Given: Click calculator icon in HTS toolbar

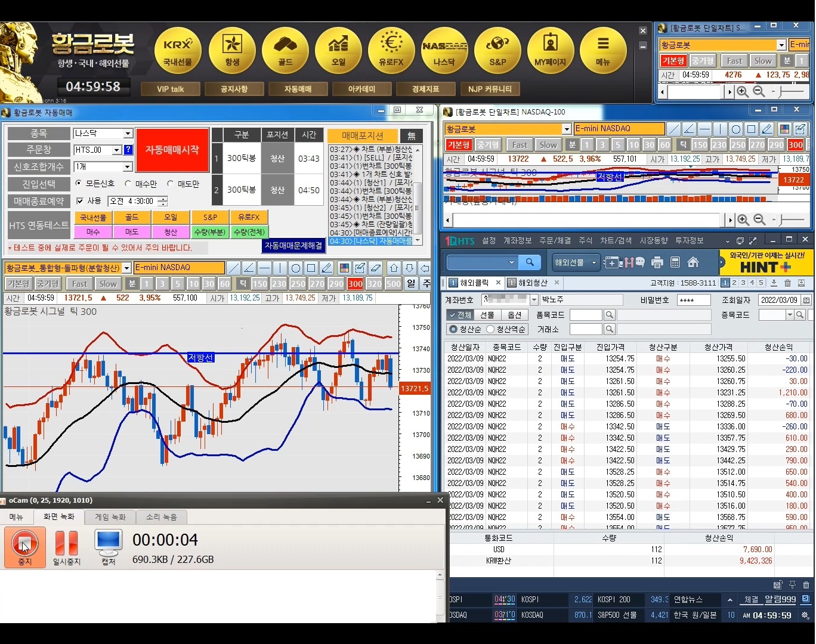Looking at the screenshot, I should pos(675,262).
